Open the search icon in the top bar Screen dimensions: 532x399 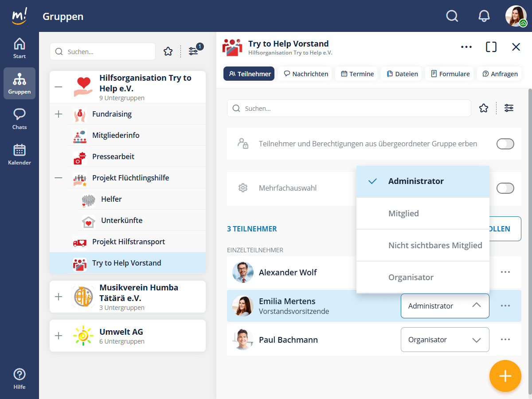tap(452, 16)
